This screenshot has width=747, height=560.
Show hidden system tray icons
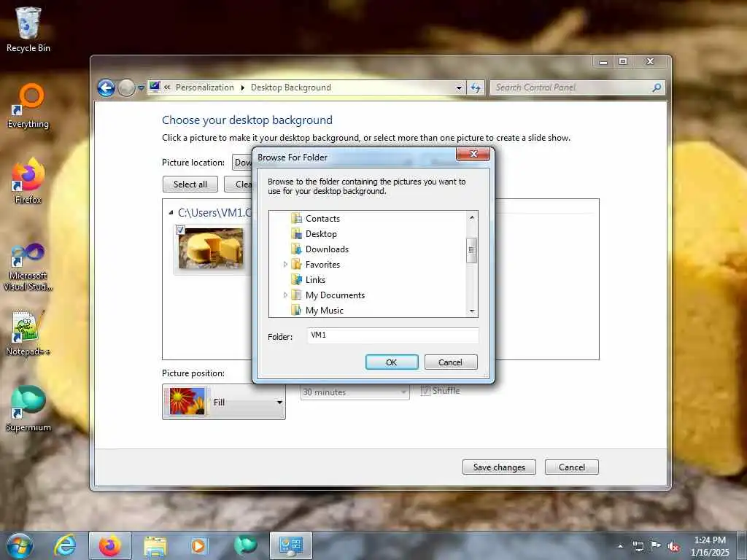[x=620, y=546]
